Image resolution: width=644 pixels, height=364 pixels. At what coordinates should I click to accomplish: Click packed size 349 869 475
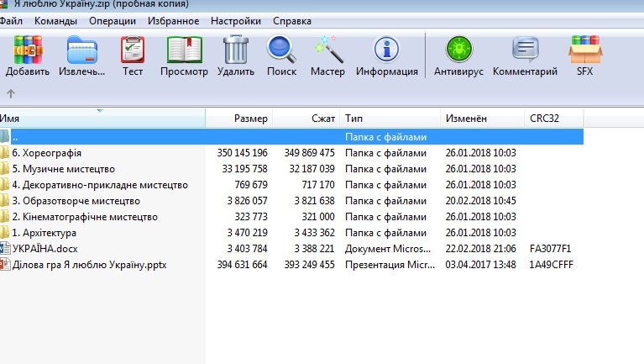pos(309,153)
